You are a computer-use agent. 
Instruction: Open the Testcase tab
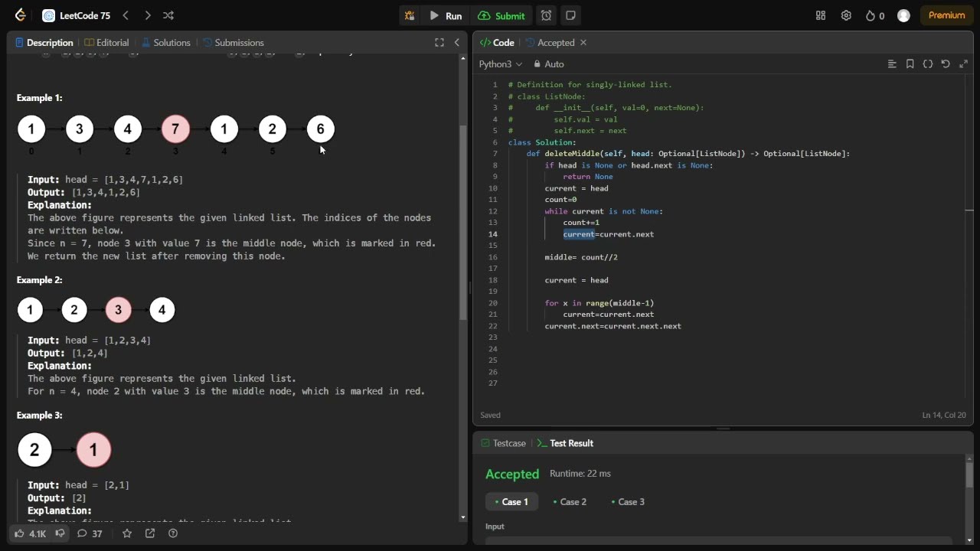[x=503, y=443]
